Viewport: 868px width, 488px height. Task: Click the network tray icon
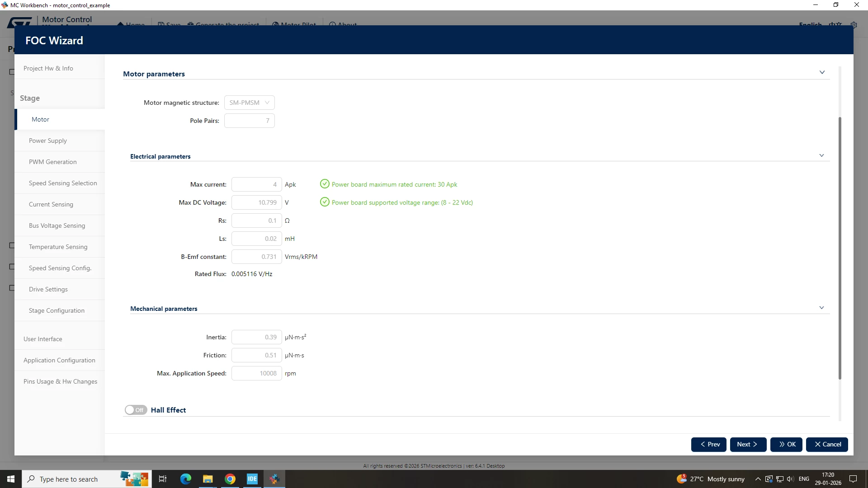[x=780, y=479]
